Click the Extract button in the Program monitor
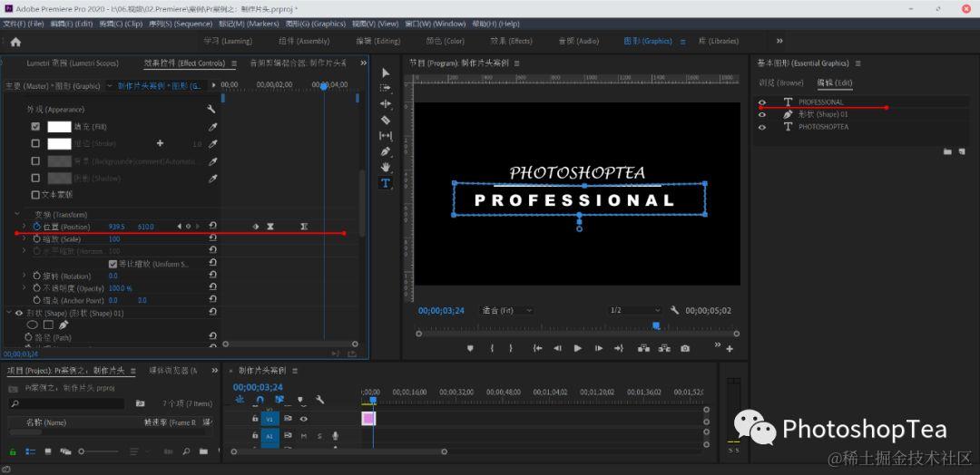 tap(663, 348)
